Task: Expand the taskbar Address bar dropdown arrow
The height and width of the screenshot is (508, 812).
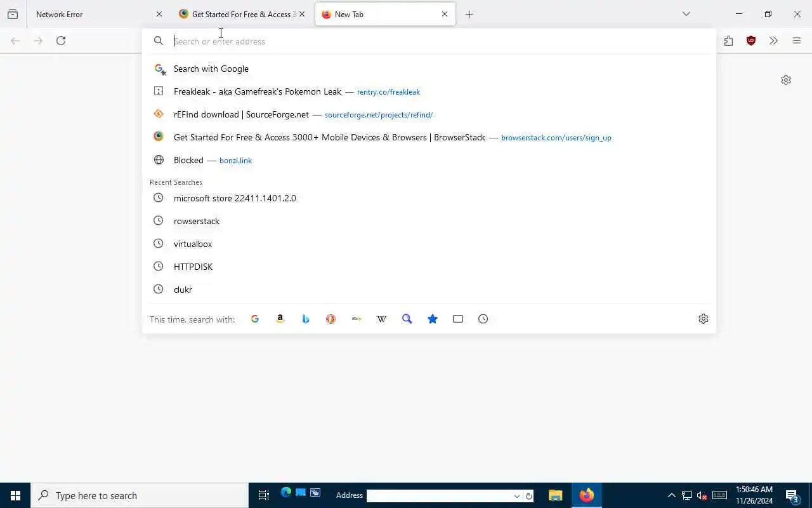Action: [x=517, y=496]
